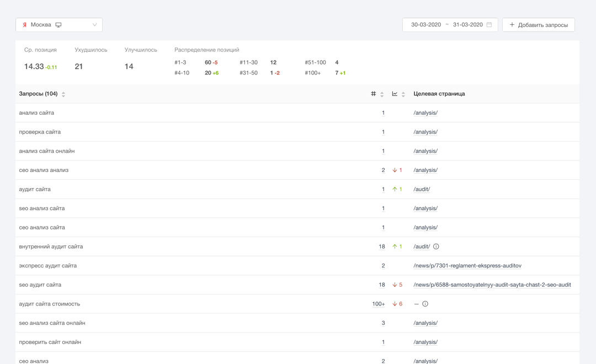Click the hash position column icon
The height and width of the screenshot is (364, 596).
click(x=374, y=94)
